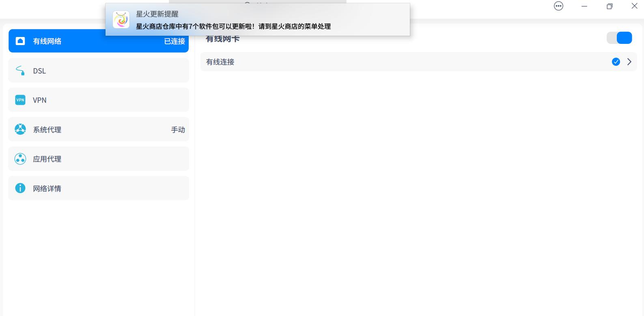This screenshot has width=644, height=316.
Task: Click the 已连接 status text
Action: pos(174,41)
